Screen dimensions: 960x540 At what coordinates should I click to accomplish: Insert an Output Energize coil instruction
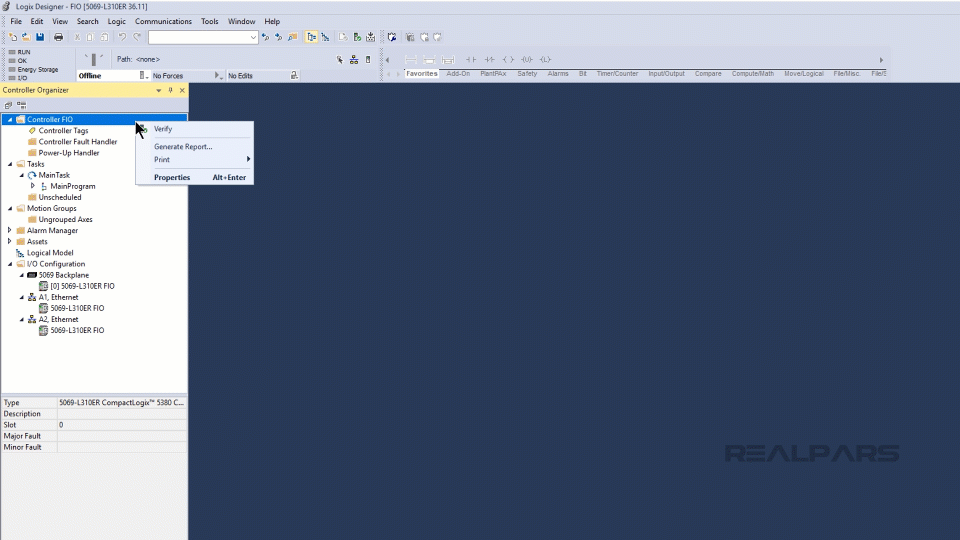coord(508,59)
